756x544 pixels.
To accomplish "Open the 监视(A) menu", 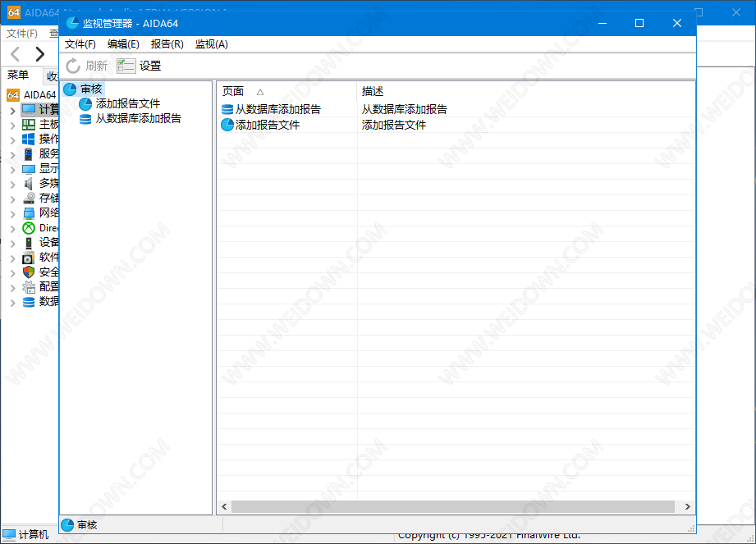I will point(211,44).
